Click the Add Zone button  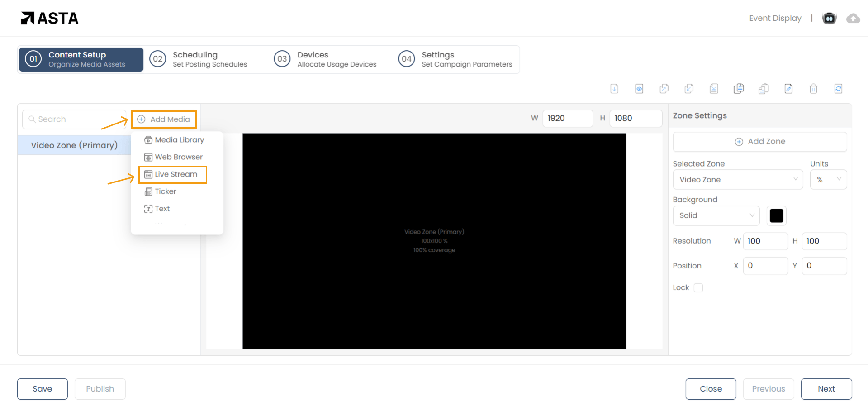[760, 142]
